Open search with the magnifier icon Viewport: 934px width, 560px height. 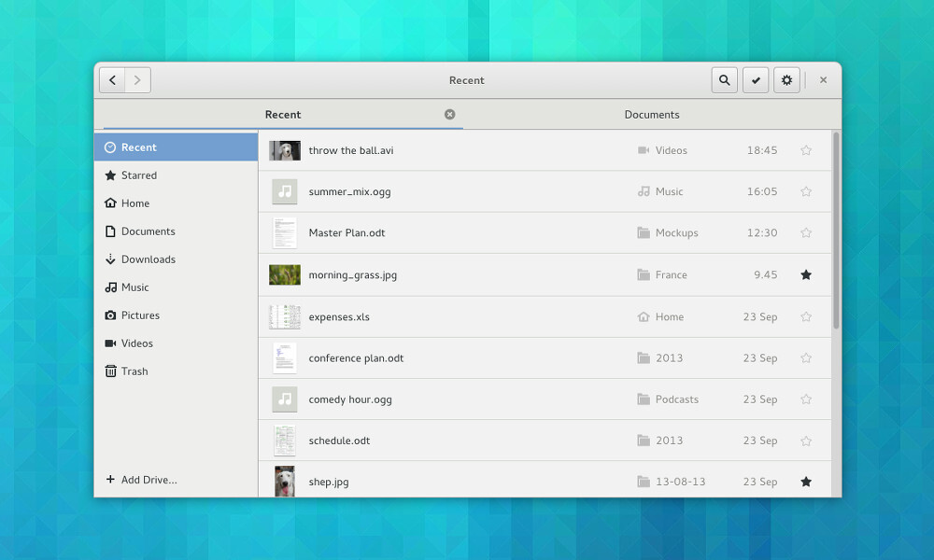[x=724, y=80]
